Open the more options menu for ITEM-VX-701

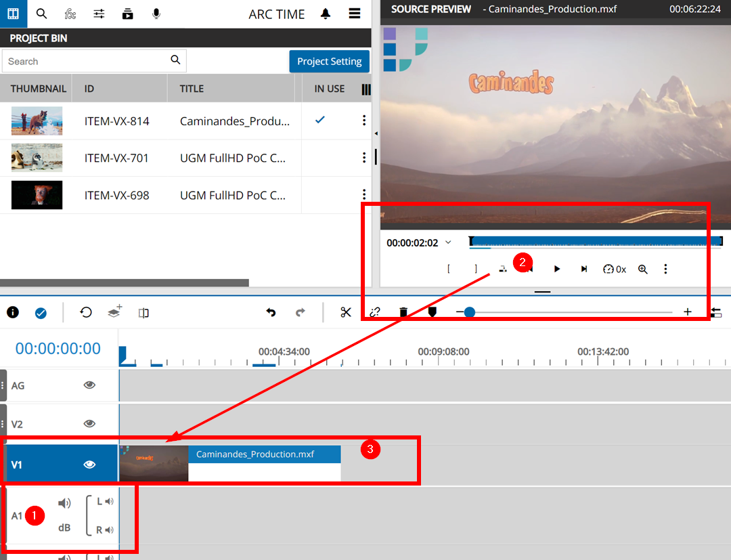364,158
